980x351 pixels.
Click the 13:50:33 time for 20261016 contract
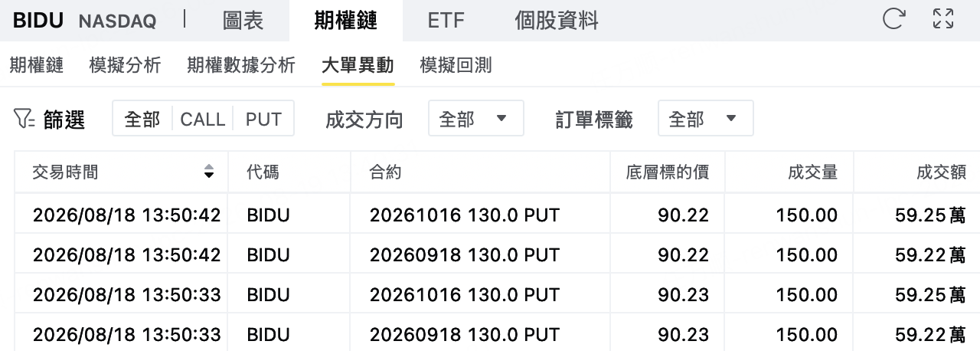point(126,294)
